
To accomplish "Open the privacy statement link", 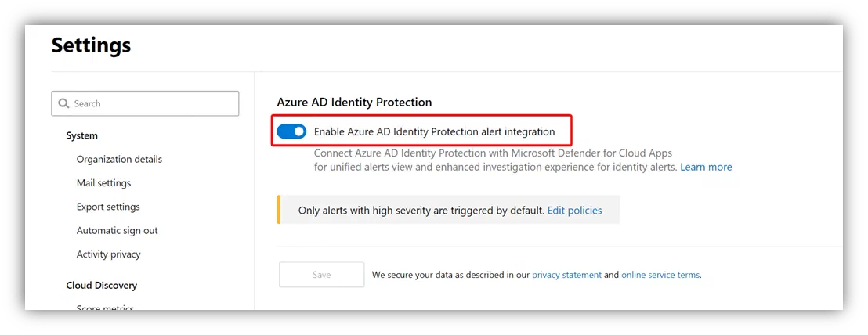I will click(567, 275).
